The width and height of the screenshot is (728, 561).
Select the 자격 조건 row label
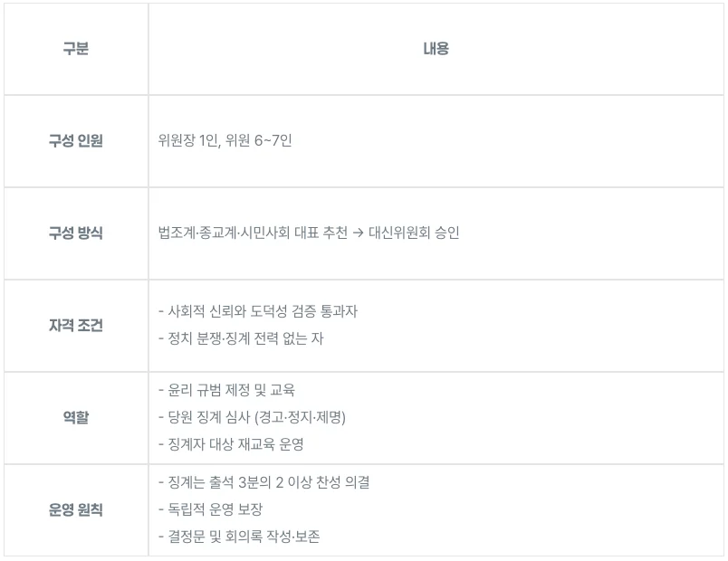pyautogui.click(x=75, y=326)
